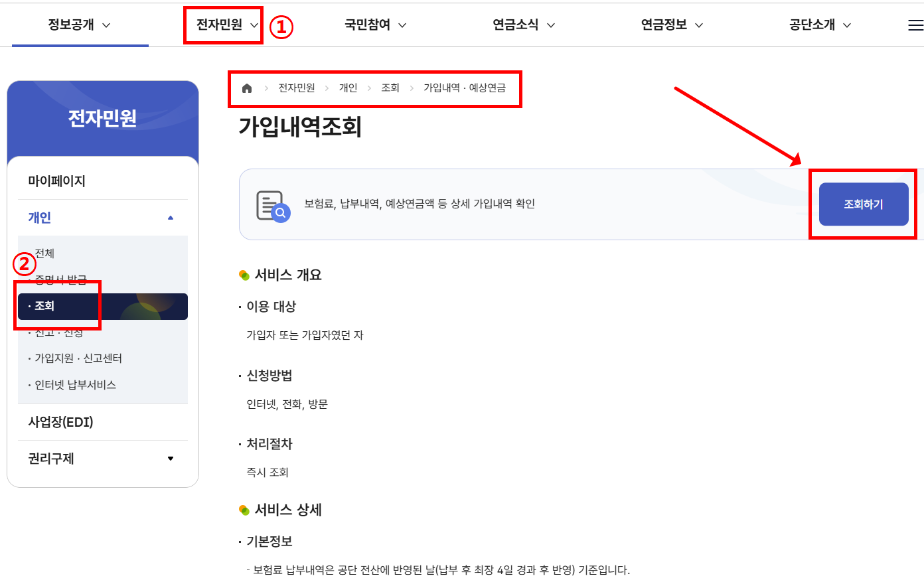This screenshot has height=586, width=924.
Task: Click the 조회하기 button
Action: (x=863, y=204)
